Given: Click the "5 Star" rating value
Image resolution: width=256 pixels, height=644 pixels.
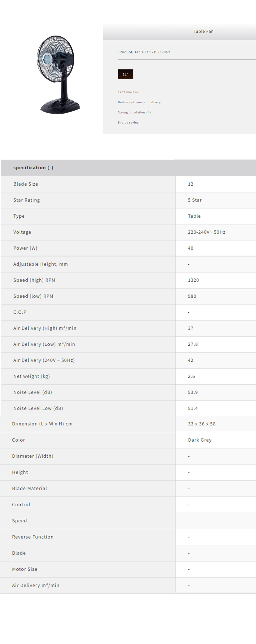Looking at the screenshot, I should (195, 200).
